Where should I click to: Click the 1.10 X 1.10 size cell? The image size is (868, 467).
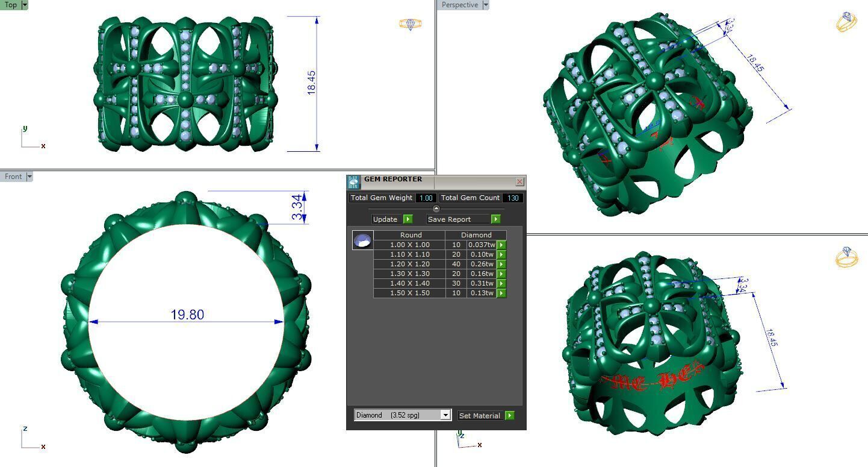click(409, 255)
